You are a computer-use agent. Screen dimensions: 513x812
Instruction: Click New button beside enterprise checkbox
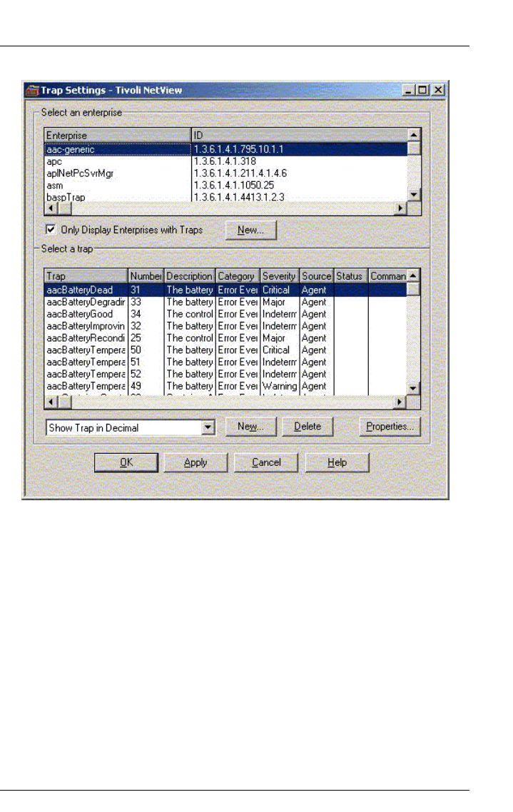tap(250, 230)
